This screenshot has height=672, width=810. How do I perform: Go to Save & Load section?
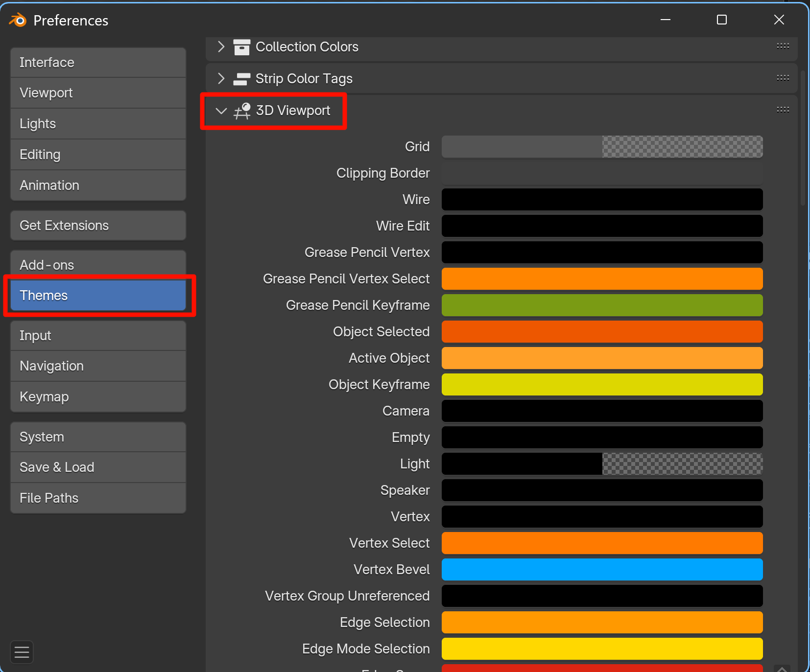click(x=98, y=467)
